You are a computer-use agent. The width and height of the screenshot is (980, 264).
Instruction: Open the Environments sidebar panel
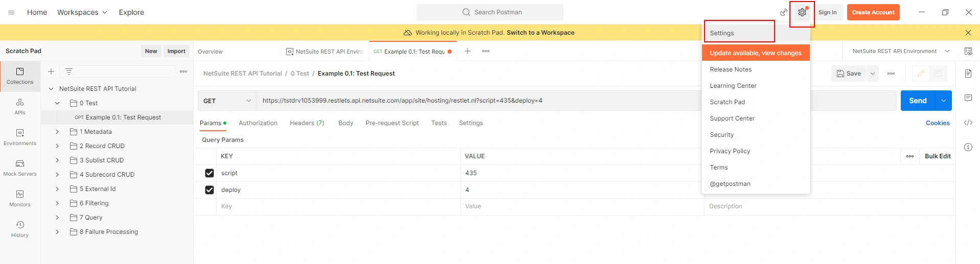[20, 137]
